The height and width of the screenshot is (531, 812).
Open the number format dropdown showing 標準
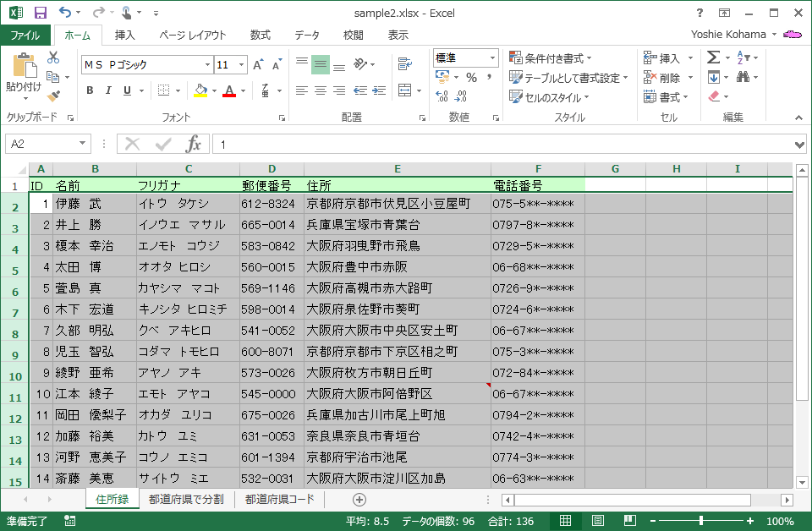coord(492,58)
